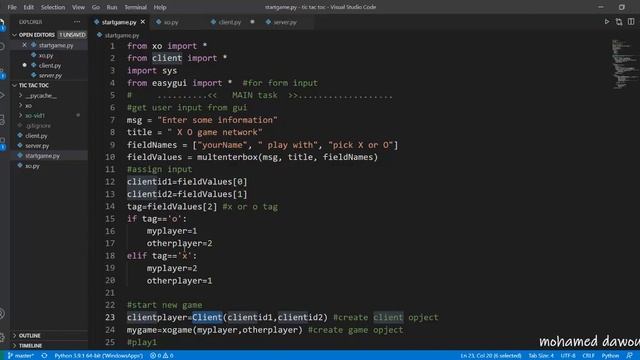640x360 pixels.
Task: Select Python interpreter 3.9.1 in status bar
Action: pyautogui.click(x=98, y=356)
